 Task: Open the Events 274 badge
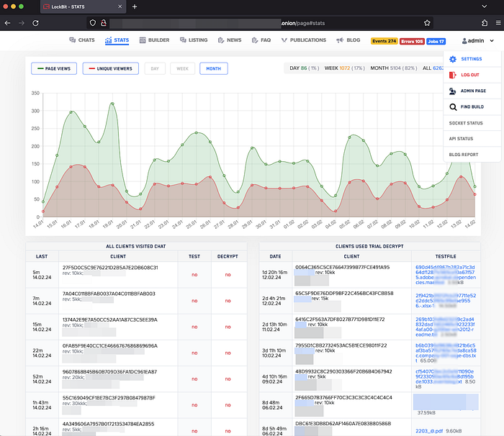tap(384, 41)
